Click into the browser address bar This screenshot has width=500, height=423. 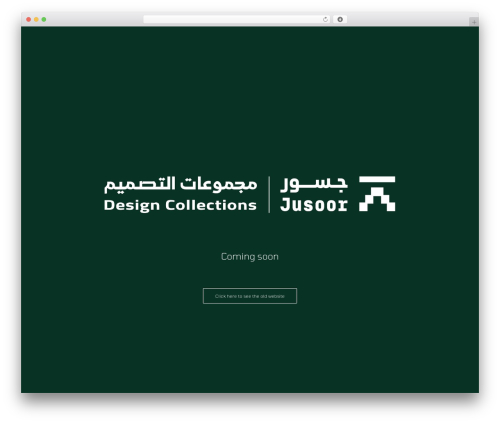(237, 19)
